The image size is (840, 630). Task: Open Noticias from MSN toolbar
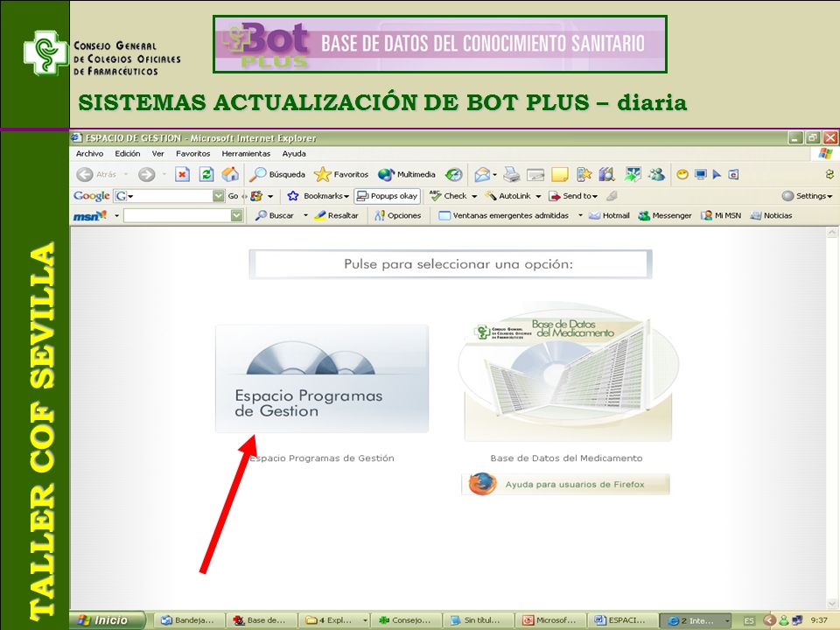[x=772, y=216]
